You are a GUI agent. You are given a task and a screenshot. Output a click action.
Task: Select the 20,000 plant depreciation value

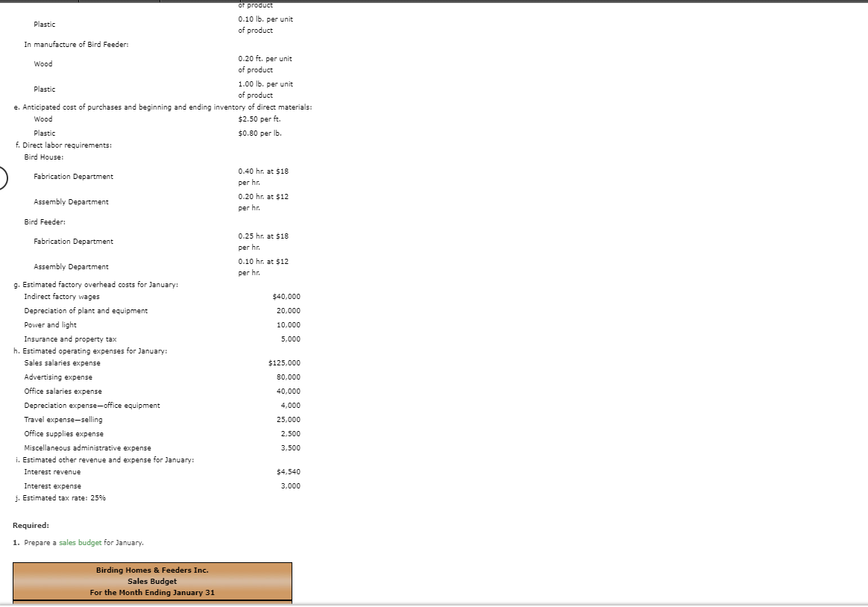click(289, 311)
